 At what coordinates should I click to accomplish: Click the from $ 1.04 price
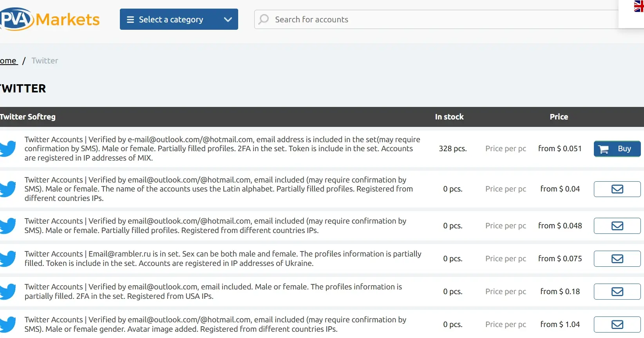point(560,325)
